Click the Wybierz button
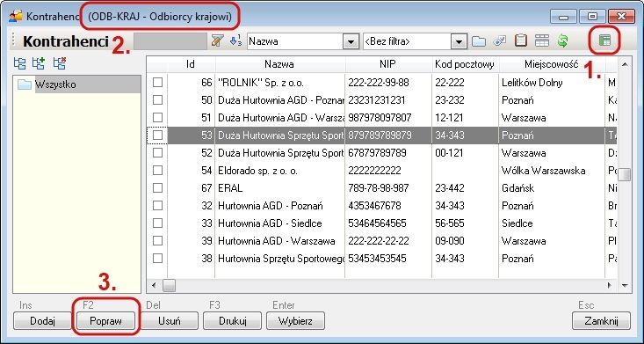This screenshot has height=344, width=644. 295,321
